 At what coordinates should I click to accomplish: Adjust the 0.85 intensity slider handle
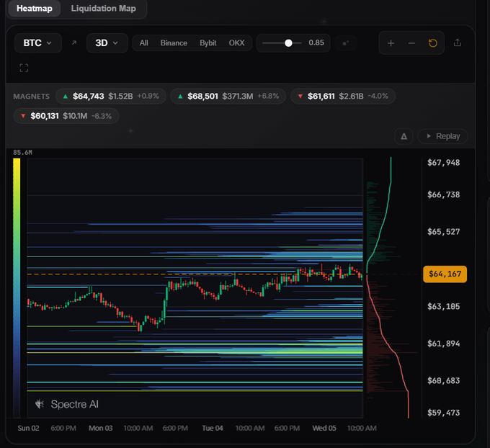[x=288, y=42]
